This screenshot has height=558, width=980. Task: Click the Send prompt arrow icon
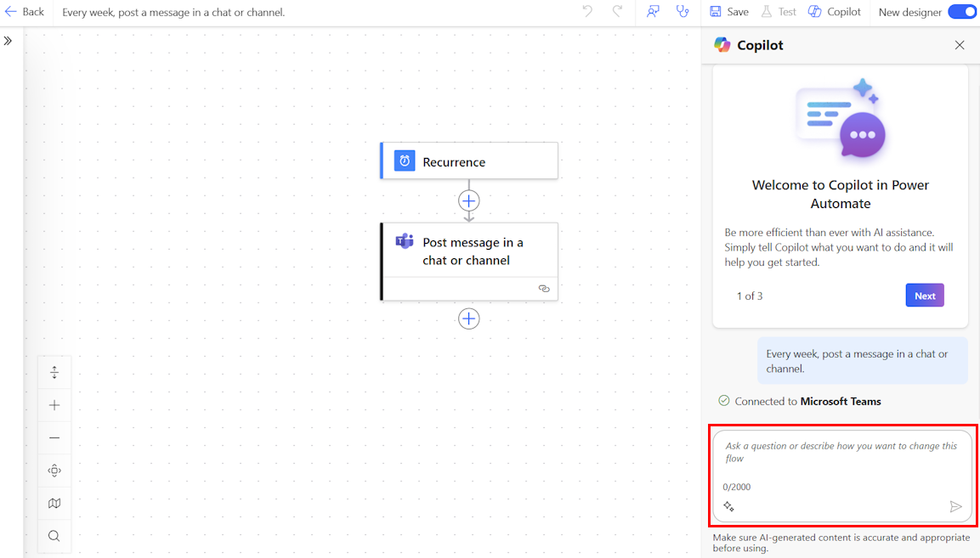(x=955, y=506)
